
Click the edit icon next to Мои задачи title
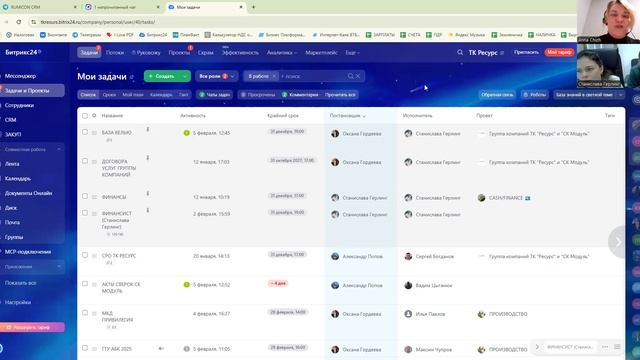[x=132, y=77]
